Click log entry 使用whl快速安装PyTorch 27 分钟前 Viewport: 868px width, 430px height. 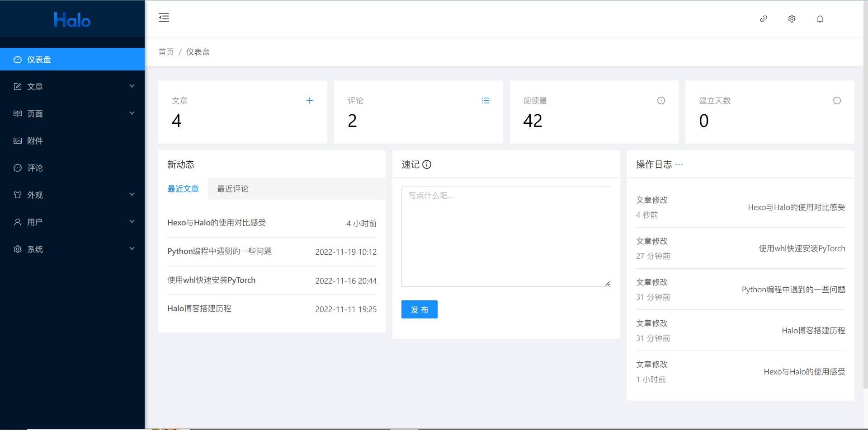tap(802, 248)
